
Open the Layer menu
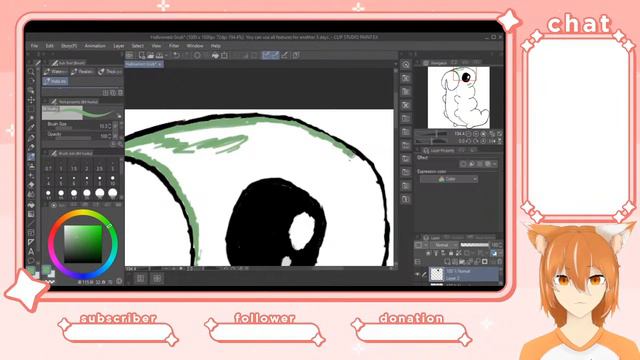pyautogui.click(x=118, y=46)
